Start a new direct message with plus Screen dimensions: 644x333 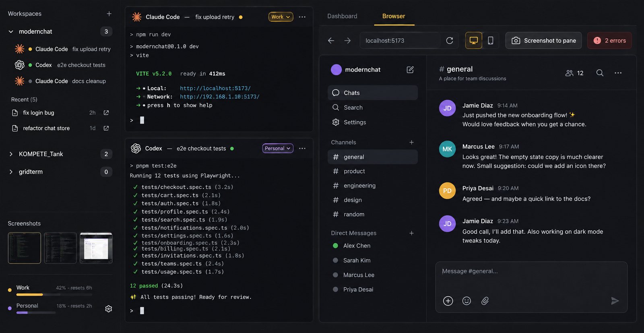[411, 233]
